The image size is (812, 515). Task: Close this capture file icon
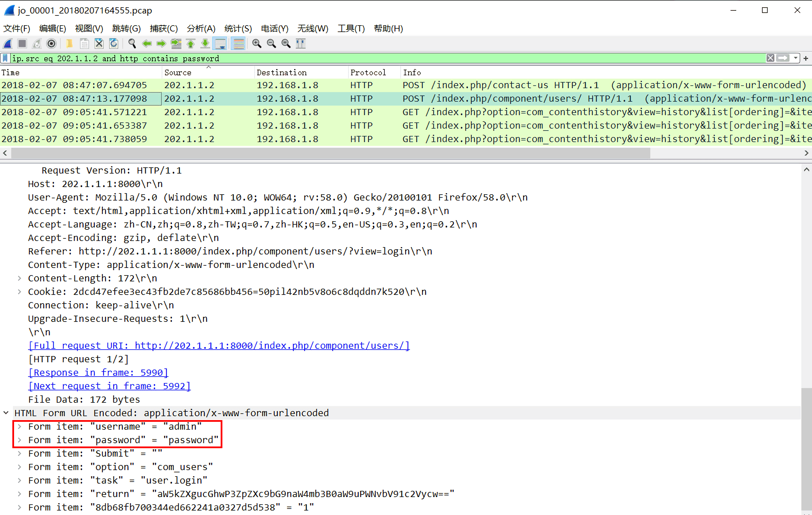[x=99, y=44]
